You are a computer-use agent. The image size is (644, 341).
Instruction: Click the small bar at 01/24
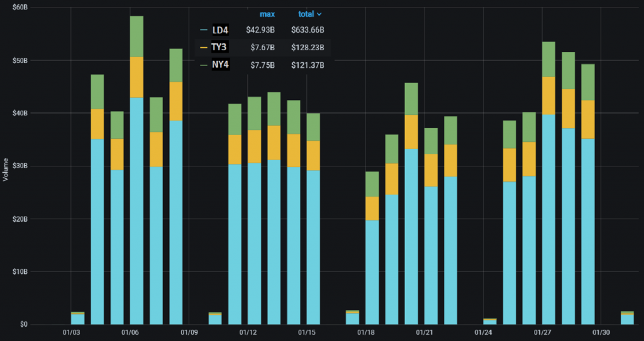click(489, 322)
